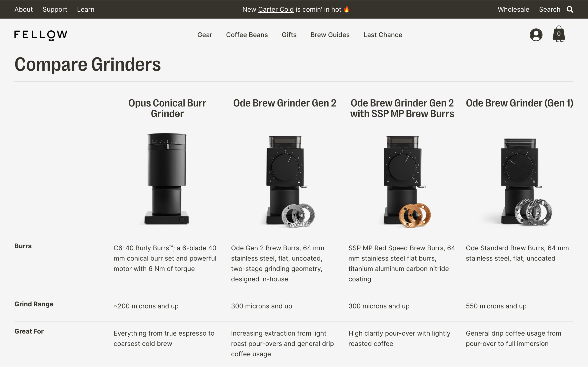This screenshot has height=367, width=588.
Task: Click the FELLOW logo icon
Action: (x=40, y=35)
